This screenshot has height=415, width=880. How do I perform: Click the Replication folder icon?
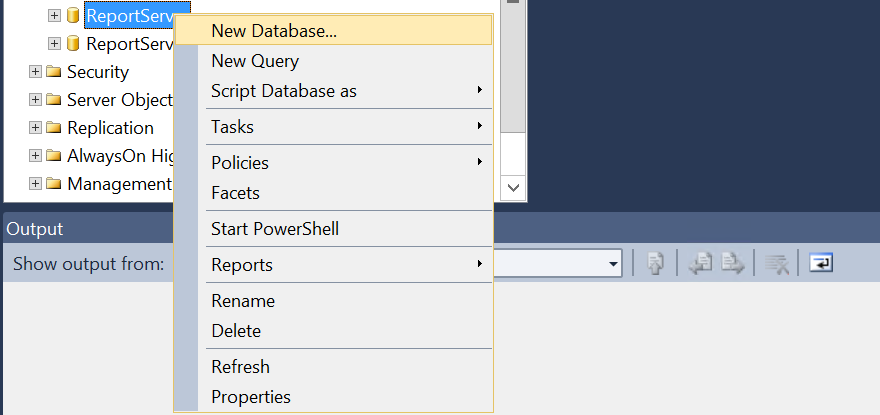(54, 127)
